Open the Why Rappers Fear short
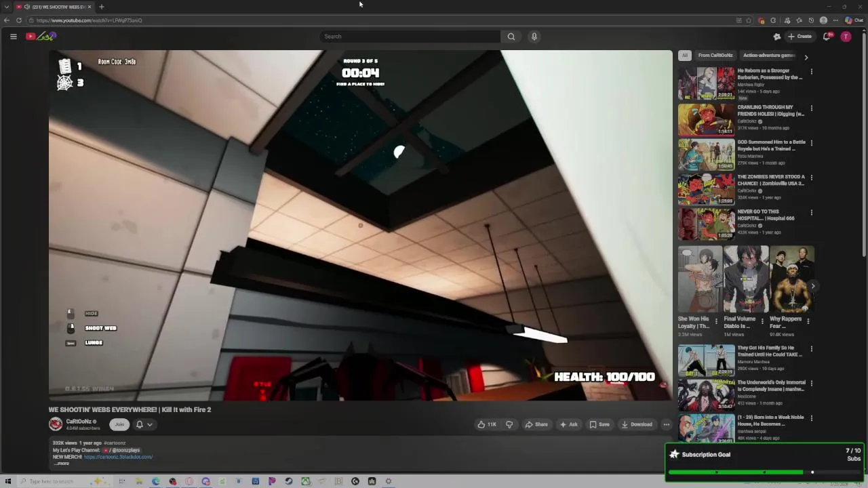Screen dimensions: 868x488 tap(792, 279)
